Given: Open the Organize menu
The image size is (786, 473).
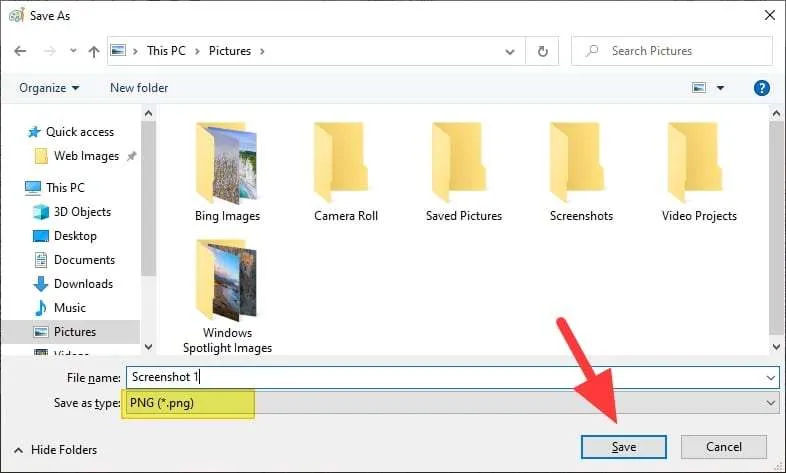Looking at the screenshot, I should click(x=49, y=88).
